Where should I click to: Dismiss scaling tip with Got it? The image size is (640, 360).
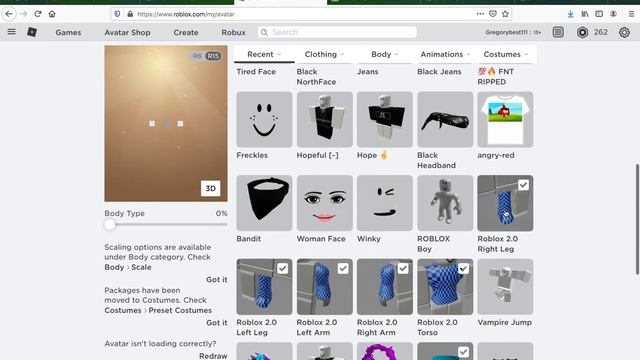[x=217, y=280]
